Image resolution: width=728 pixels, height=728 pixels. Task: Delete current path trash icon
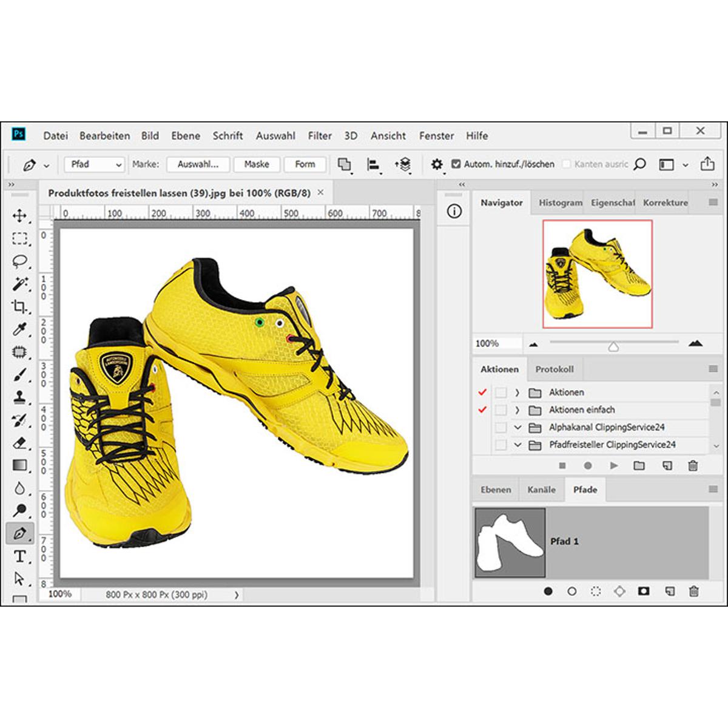pyautogui.click(x=694, y=591)
